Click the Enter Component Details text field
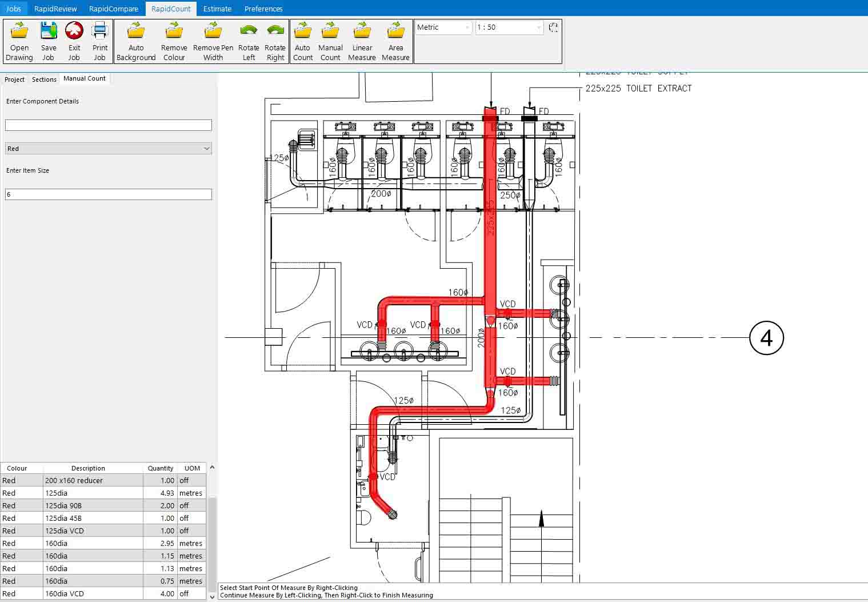 click(108, 125)
